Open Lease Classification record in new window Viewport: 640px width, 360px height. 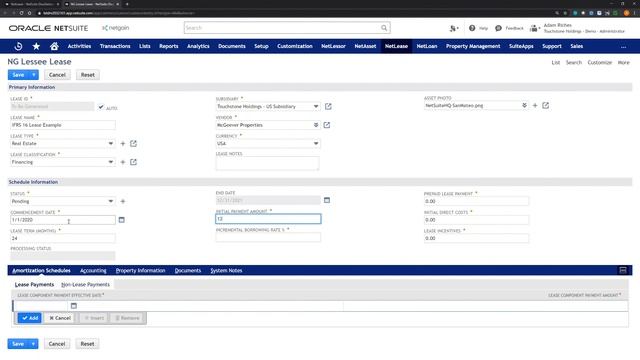[133, 162]
